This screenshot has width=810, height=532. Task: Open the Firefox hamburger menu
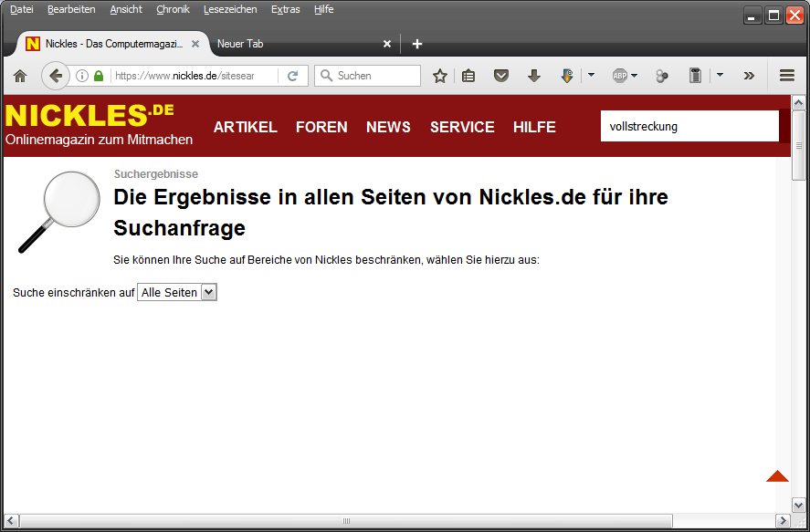(787, 76)
